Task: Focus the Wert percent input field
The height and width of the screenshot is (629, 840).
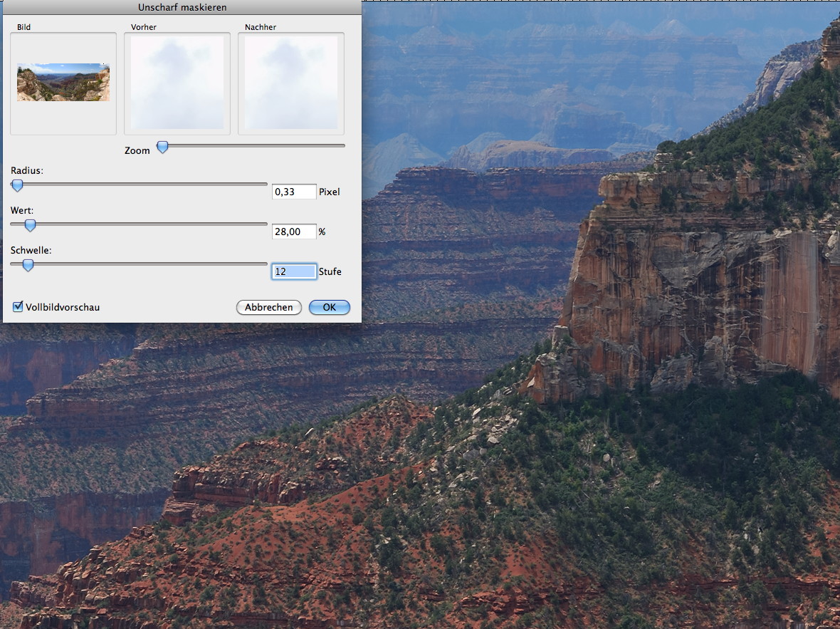Action: pos(294,232)
